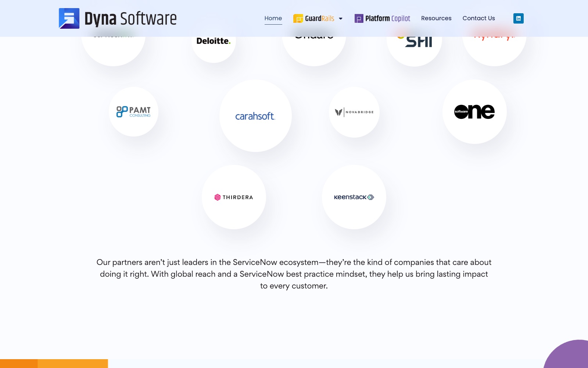Viewport: 588px width, 368px height.
Task: Open the LinkedIn page icon
Action: click(x=519, y=18)
